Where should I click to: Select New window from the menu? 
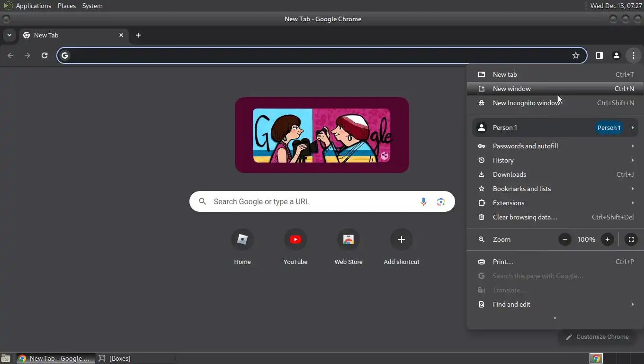(x=555, y=89)
